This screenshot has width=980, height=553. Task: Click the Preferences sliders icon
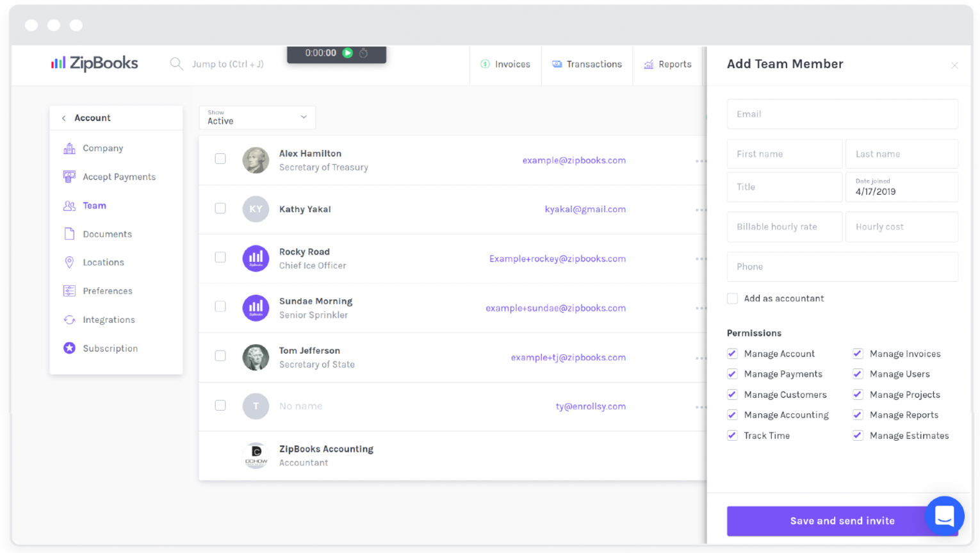pos(69,291)
